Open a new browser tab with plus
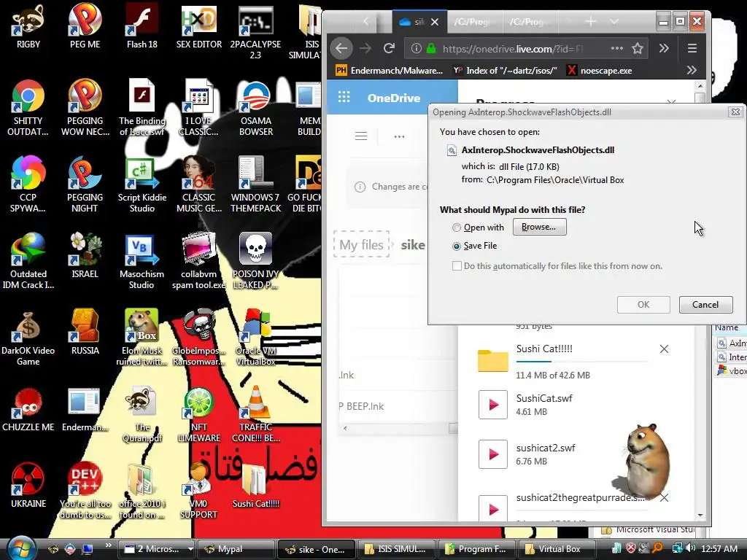 click(590, 21)
